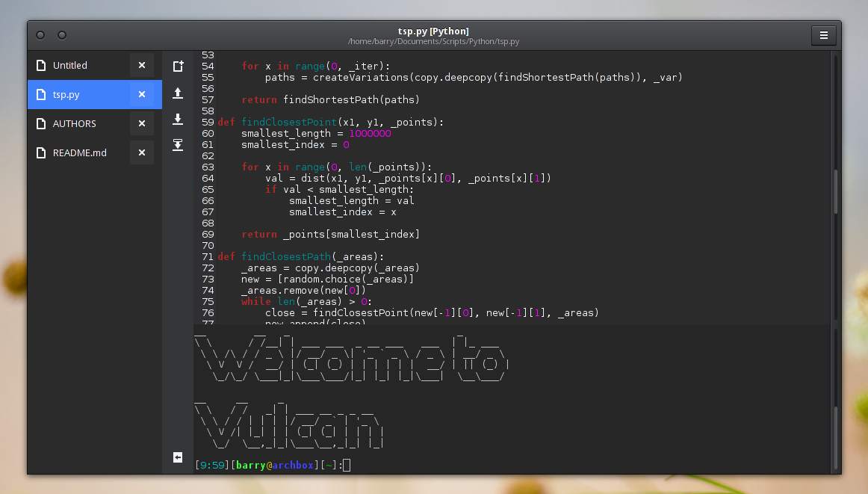Click the new file icon in toolbar
This screenshot has width=868, height=494.
pos(178,67)
